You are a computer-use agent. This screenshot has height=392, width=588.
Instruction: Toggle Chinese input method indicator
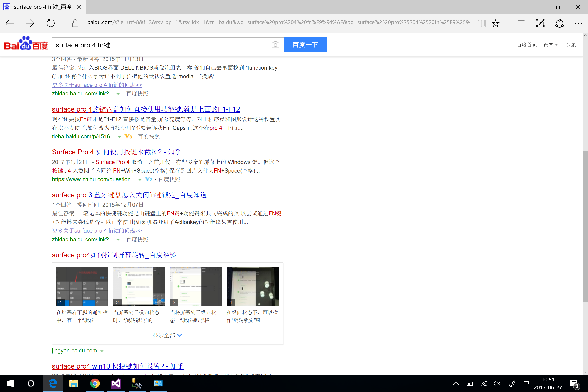[526, 383]
